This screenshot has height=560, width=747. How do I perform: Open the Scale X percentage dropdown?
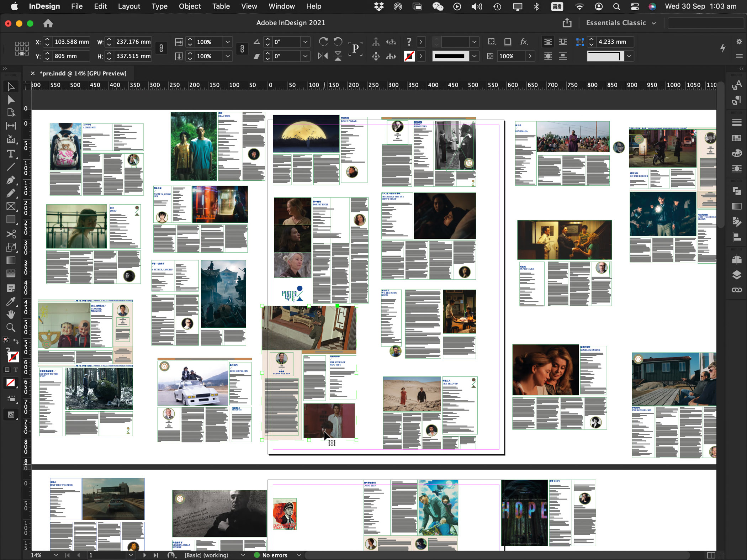(228, 42)
